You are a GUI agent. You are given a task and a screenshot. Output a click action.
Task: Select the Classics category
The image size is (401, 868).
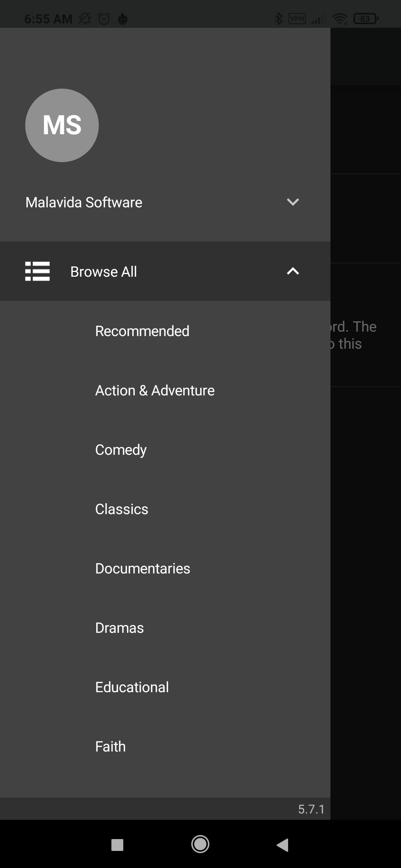pyautogui.click(x=122, y=509)
